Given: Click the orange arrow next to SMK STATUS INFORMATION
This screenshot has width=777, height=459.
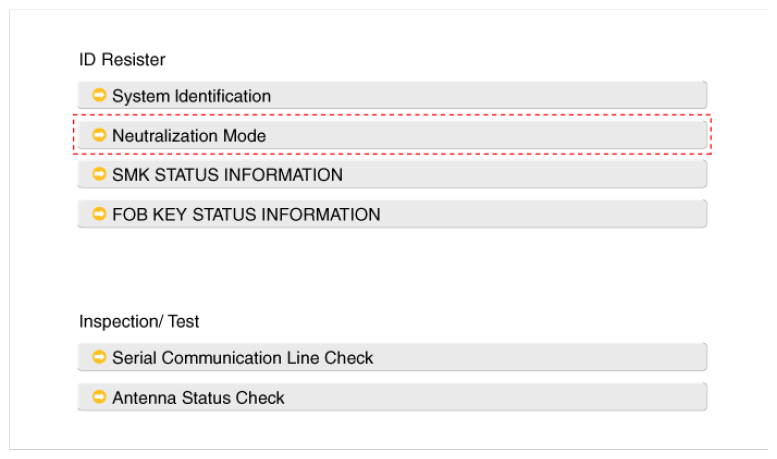Looking at the screenshot, I should click(99, 174).
